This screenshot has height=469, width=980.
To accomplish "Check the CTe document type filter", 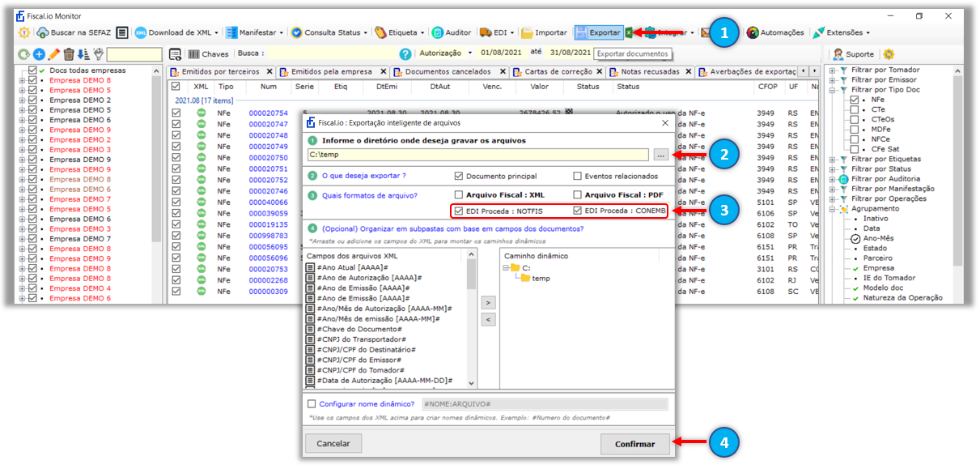I will pos(855,109).
